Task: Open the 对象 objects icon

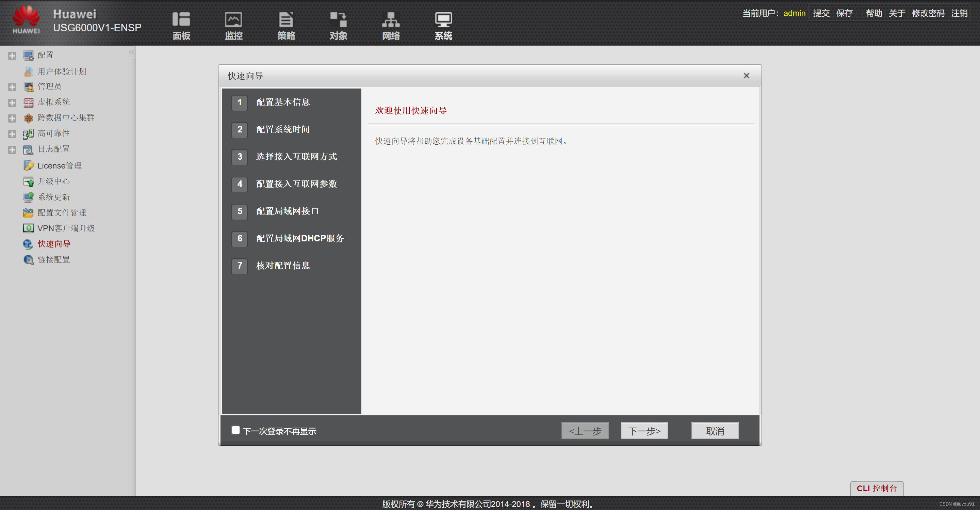Action: (338, 20)
